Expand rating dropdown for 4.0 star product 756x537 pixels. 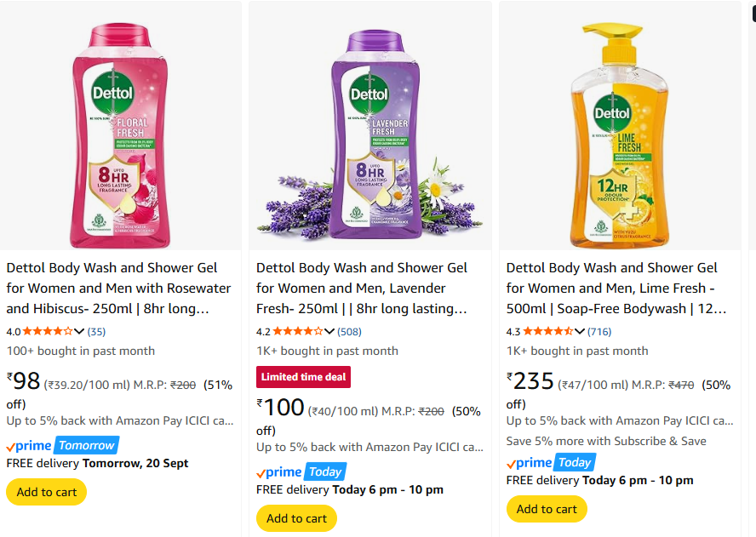[x=80, y=331]
